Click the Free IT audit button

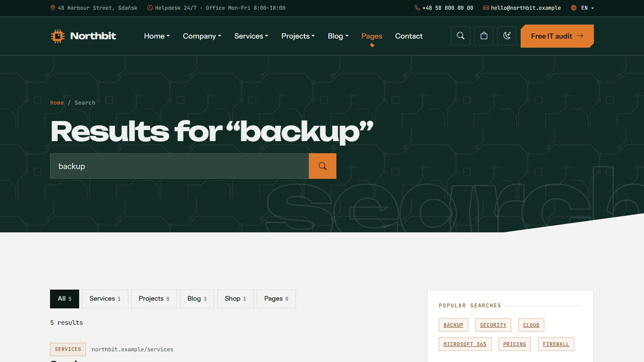pyautogui.click(x=557, y=36)
